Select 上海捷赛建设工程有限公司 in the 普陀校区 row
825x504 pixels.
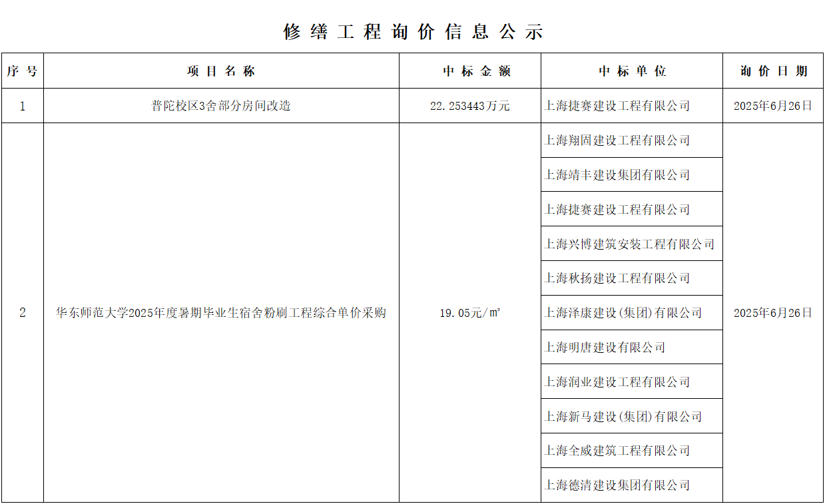point(617,105)
